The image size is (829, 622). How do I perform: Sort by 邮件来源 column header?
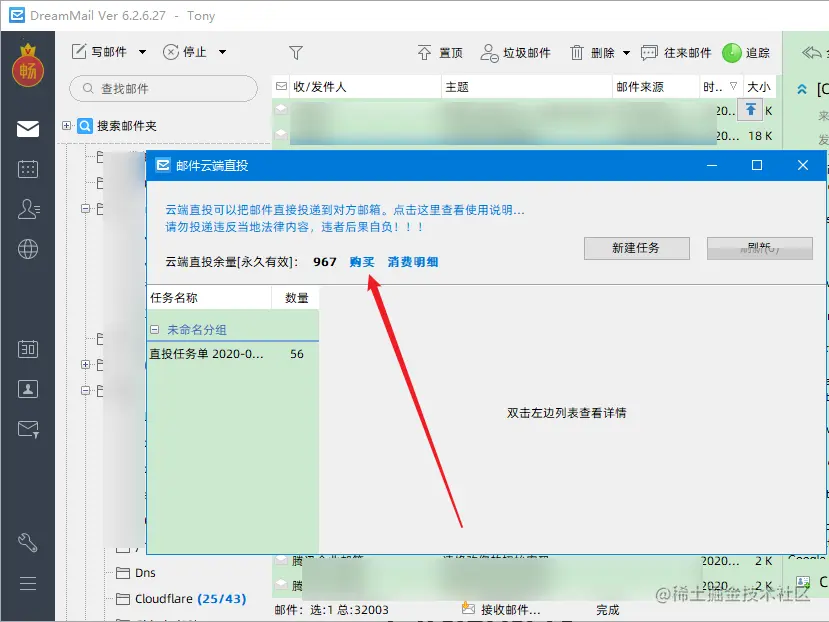coord(656,87)
